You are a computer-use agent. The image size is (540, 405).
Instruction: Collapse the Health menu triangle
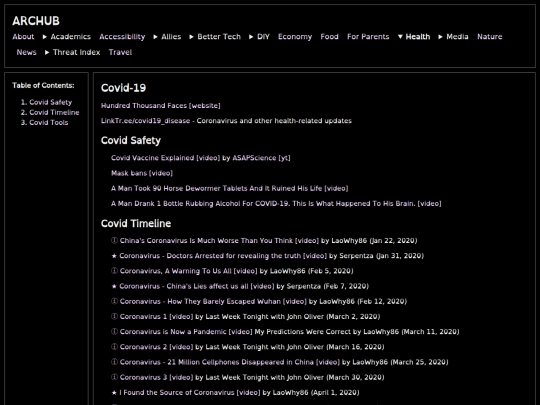[400, 37]
